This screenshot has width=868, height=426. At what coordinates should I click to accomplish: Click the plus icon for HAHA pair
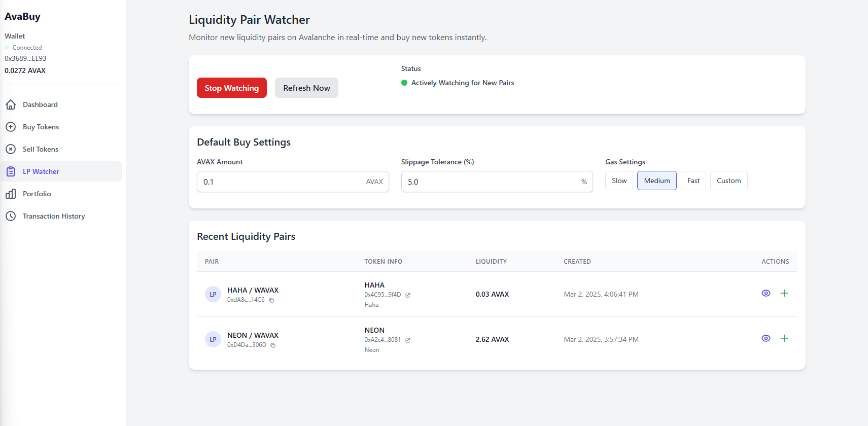click(x=784, y=293)
